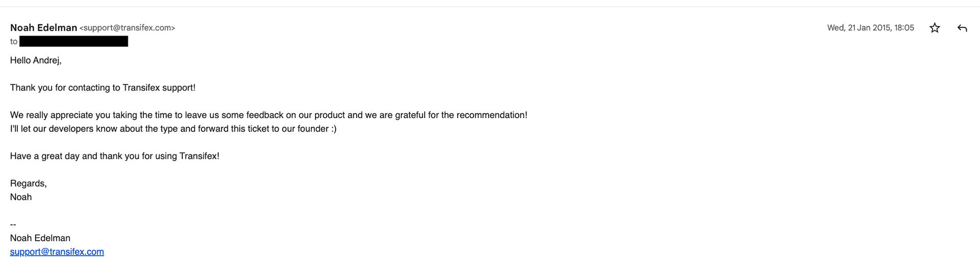Click the "Regards," closing text

coord(28,183)
